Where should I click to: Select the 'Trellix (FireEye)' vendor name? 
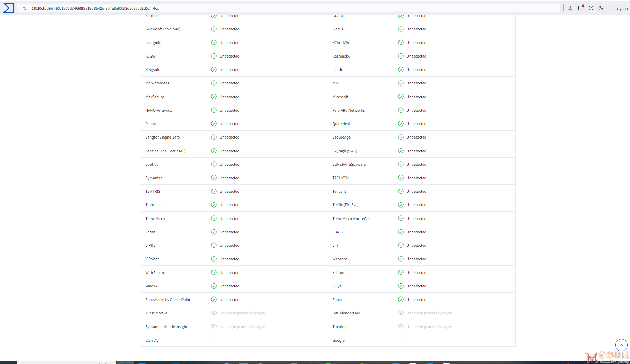pos(345,205)
